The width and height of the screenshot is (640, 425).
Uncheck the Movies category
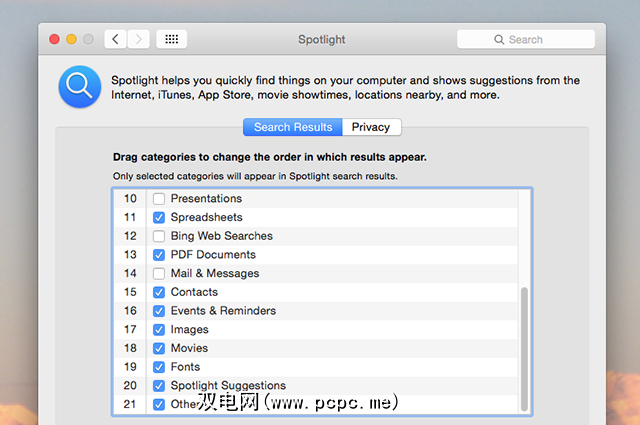point(159,348)
